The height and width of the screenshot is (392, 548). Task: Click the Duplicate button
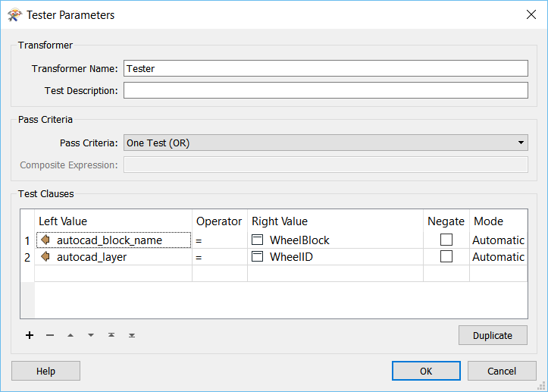pos(493,335)
